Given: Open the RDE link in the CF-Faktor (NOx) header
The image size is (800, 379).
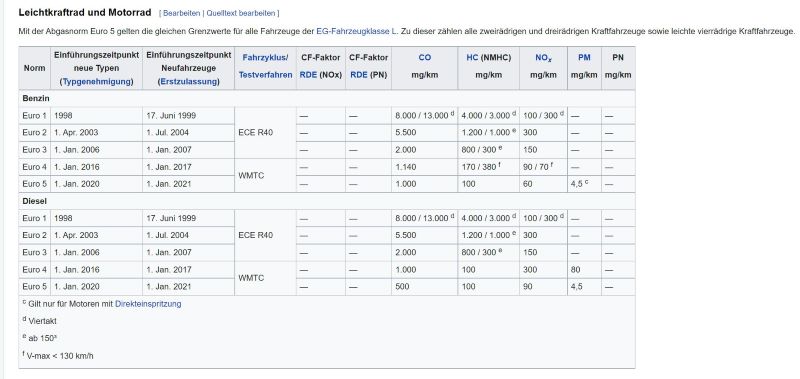Looking at the screenshot, I should click(x=308, y=74).
